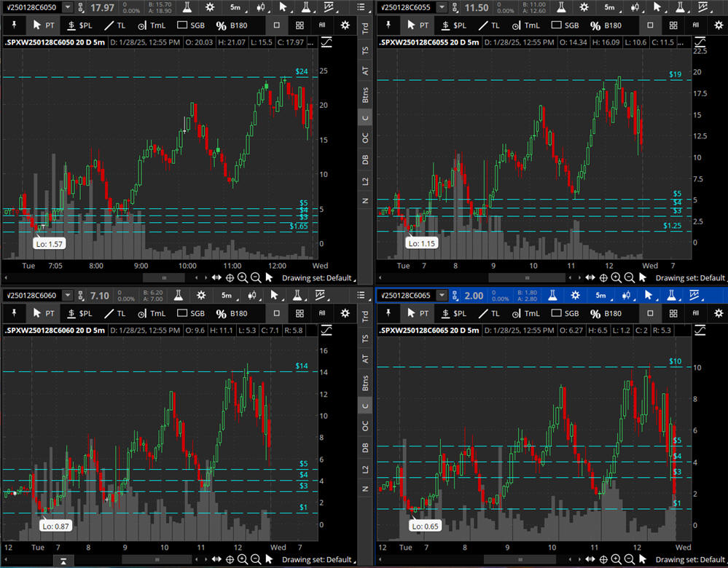The image size is (728, 568).
Task: Open Patterns flask beside 6065 drawing pointer
Action: pyautogui.click(x=671, y=295)
